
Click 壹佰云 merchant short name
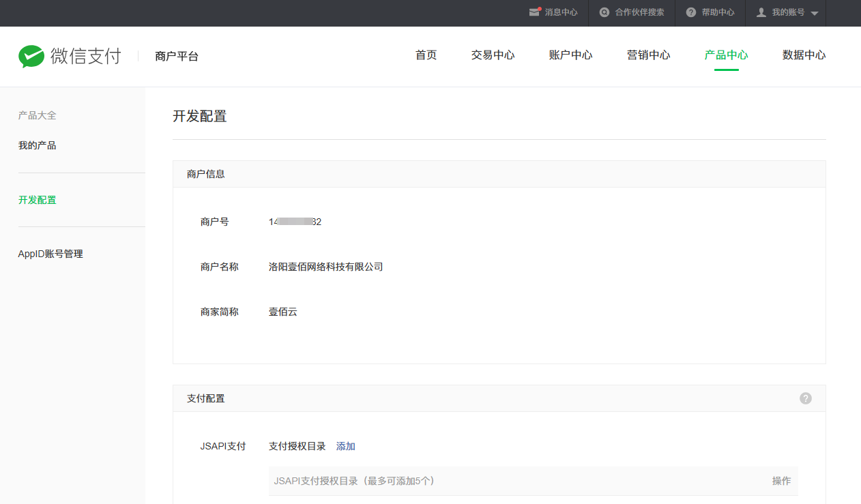283,312
